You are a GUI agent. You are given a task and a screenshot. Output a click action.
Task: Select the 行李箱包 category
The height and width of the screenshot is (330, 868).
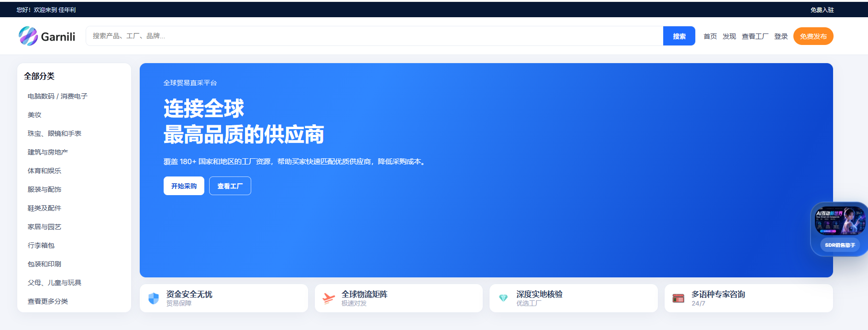pyautogui.click(x=41, y=245)
